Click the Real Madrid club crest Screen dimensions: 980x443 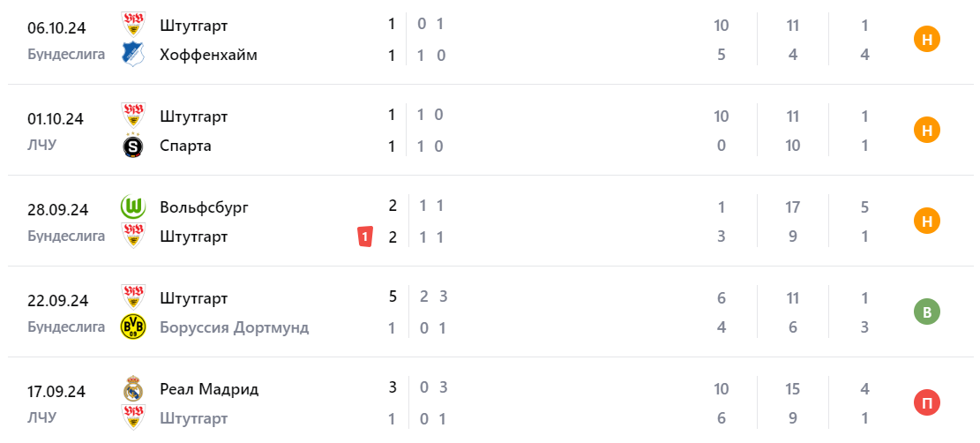click(132, 388)
